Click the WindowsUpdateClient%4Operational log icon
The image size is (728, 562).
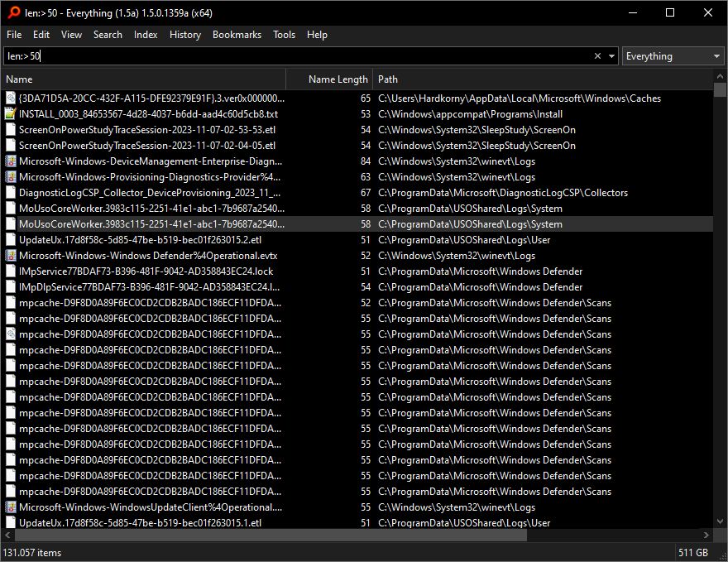11,507
